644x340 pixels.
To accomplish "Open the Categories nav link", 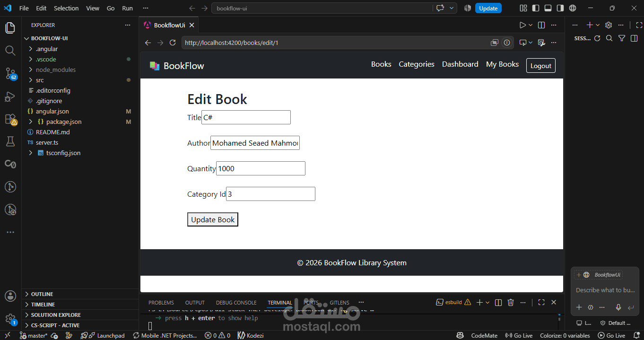I will coord(417,64).
